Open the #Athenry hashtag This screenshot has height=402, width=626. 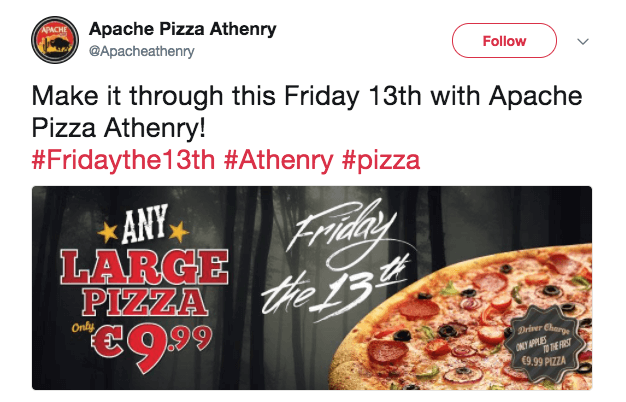tap(278, 160)
